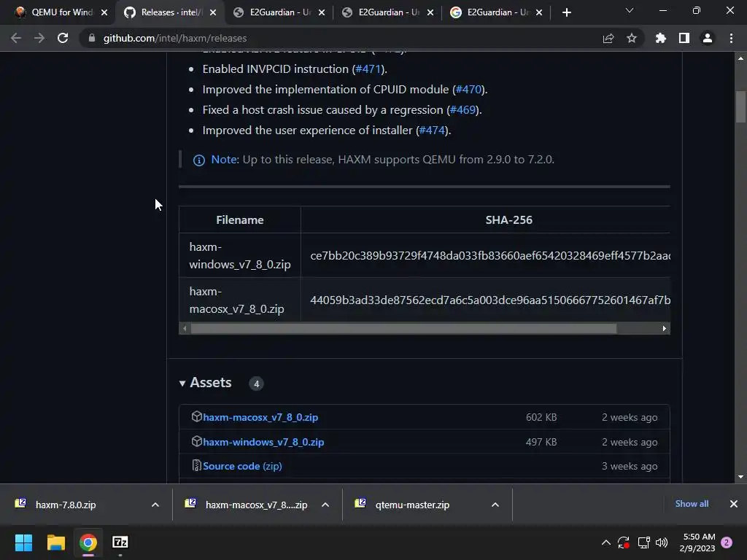Click the haxm-windows asset package icon
This screenshot has width=747, height=560.
click(x=196, y=441)
